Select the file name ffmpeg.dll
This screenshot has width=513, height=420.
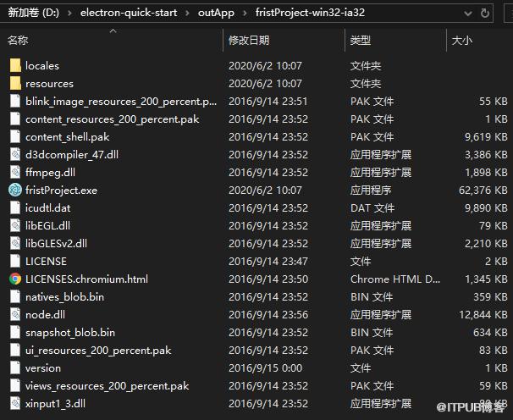pos(50,172)
